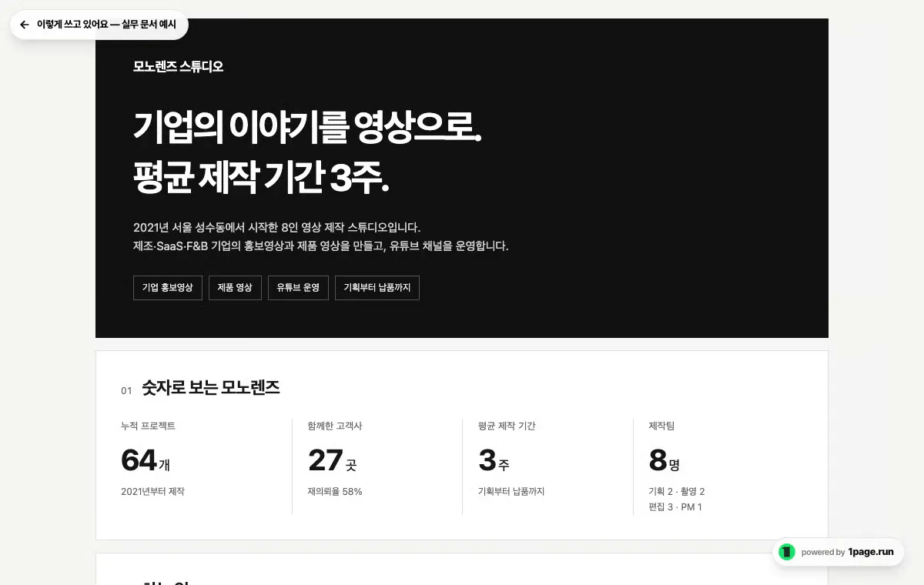
Task: Click headline '평균 제작 기간 3주.'
Action: pyautogui.click(x=261, y=179)
